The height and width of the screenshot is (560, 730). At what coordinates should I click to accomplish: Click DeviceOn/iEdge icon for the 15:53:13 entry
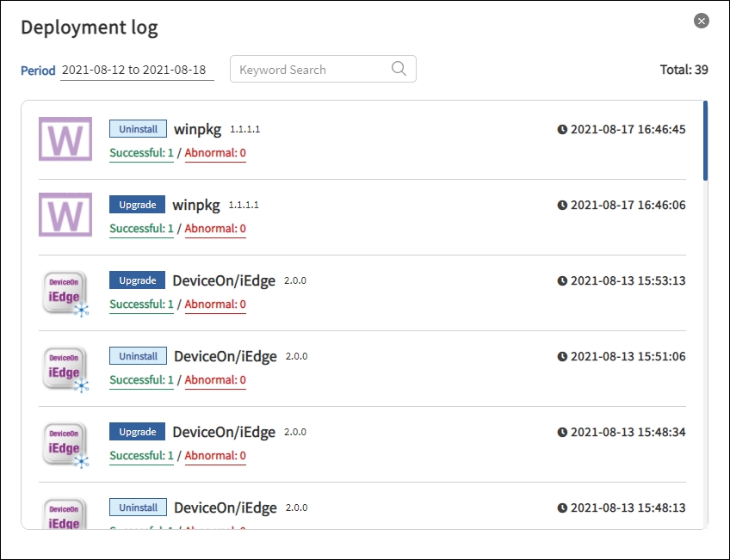[65, 292]
